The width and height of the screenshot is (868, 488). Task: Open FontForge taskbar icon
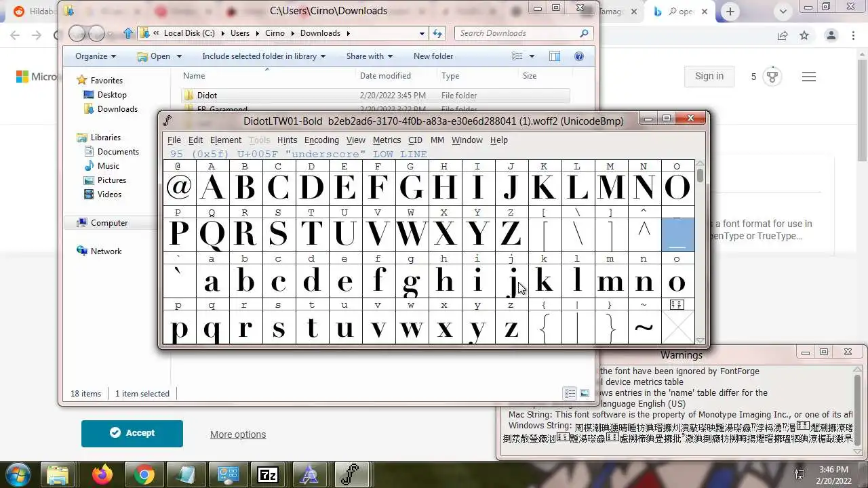tap(351, 475)
